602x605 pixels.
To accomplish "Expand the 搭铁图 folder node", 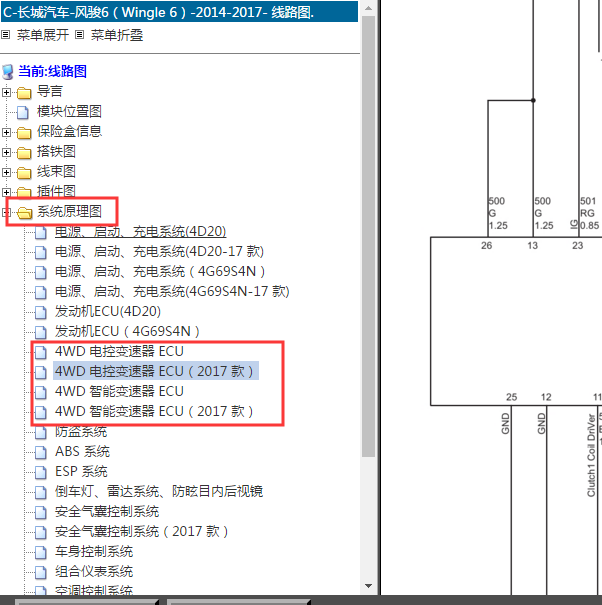I will [x=6, y=152].
